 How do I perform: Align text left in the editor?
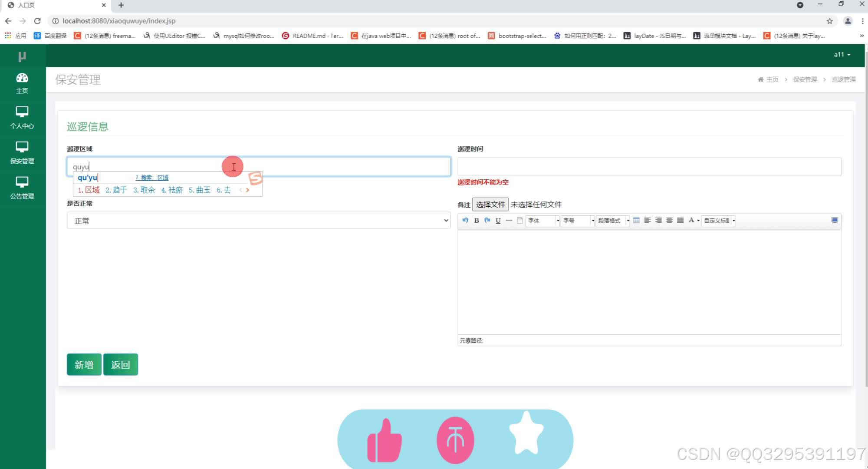click(647, 220)
